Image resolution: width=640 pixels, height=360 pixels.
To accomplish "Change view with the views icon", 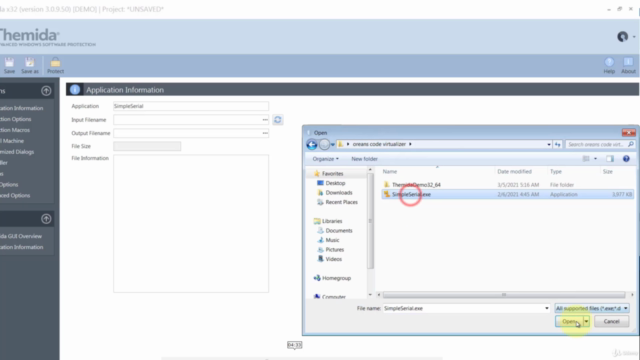I will click(x=586, y=159).
